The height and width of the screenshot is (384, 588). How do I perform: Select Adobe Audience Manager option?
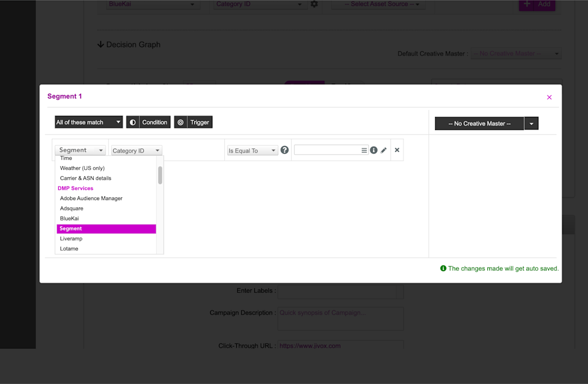click(91, 199)
